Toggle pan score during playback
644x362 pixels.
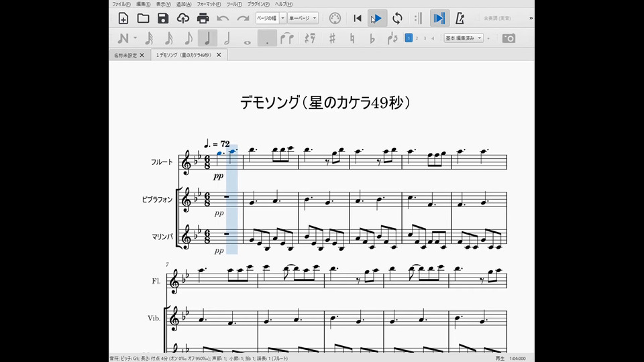pos(439,18)
